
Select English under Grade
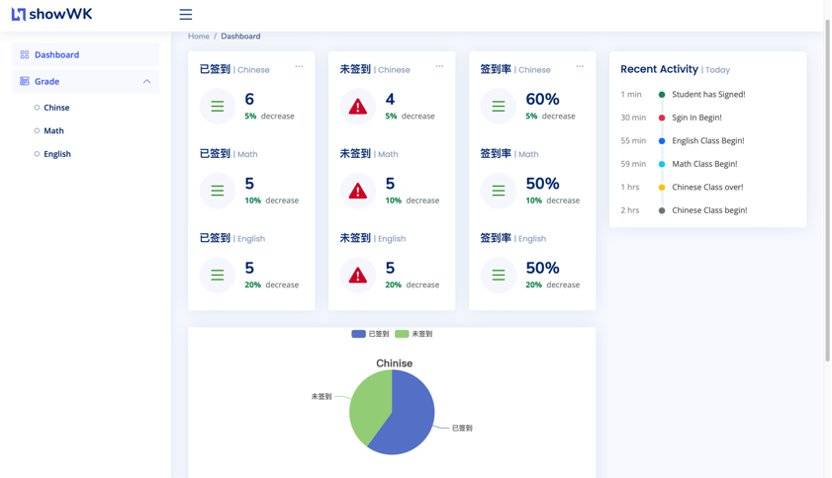(x=57, y=154)
